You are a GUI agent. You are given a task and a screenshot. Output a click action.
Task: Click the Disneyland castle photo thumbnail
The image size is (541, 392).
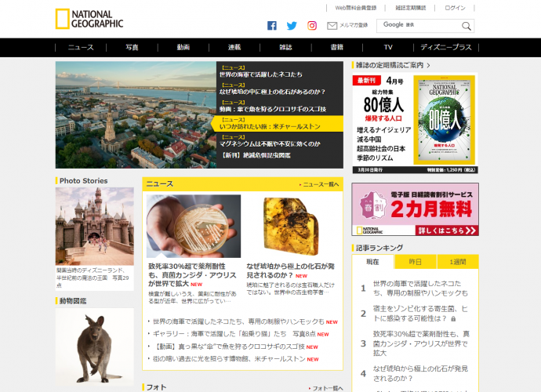[95, 226]
